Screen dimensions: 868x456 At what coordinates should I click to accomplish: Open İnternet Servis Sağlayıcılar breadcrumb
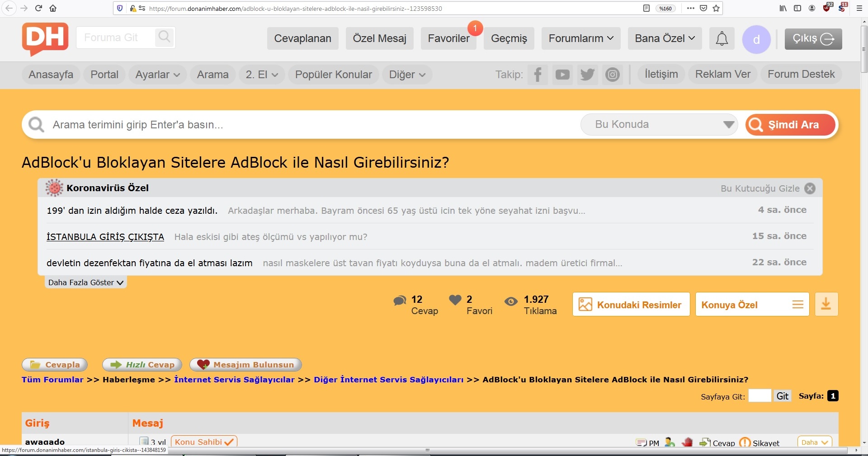(234, 380)
